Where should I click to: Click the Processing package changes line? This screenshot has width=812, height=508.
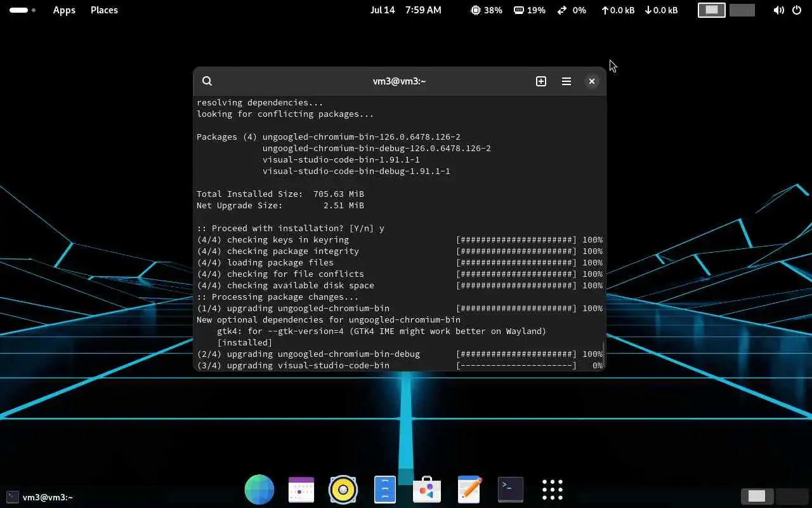278,297
